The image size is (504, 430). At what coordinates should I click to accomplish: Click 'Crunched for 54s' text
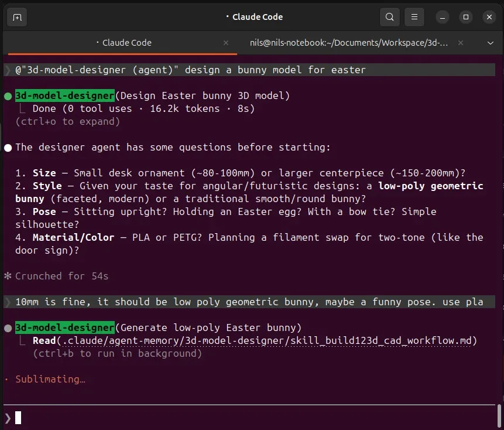pos(61,276)
